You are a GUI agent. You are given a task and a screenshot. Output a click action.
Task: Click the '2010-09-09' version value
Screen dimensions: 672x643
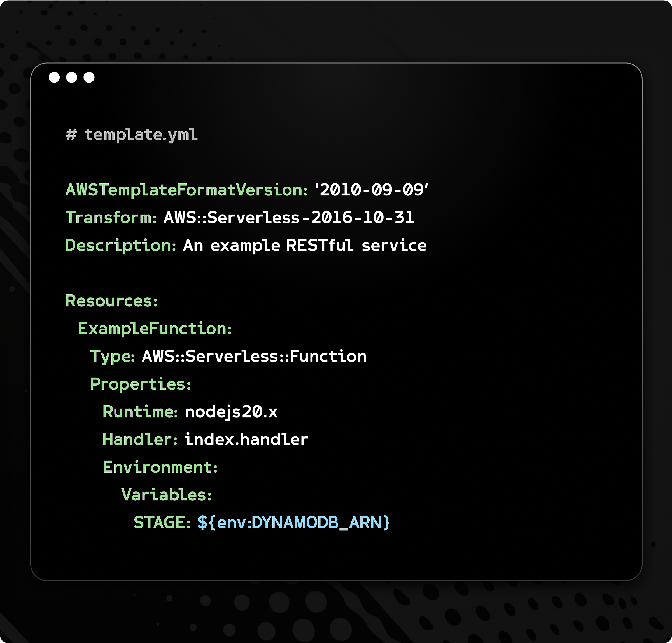click(371, 190)
